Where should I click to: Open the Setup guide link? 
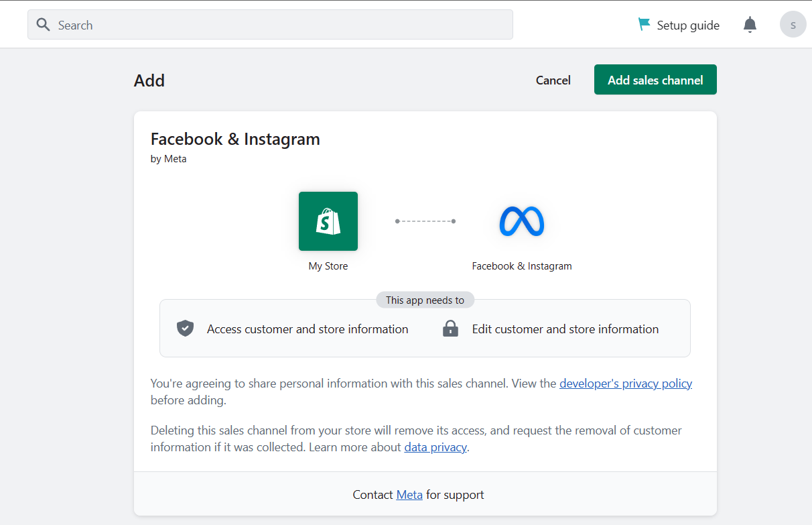pyautogui.click(x=688, y=25)
